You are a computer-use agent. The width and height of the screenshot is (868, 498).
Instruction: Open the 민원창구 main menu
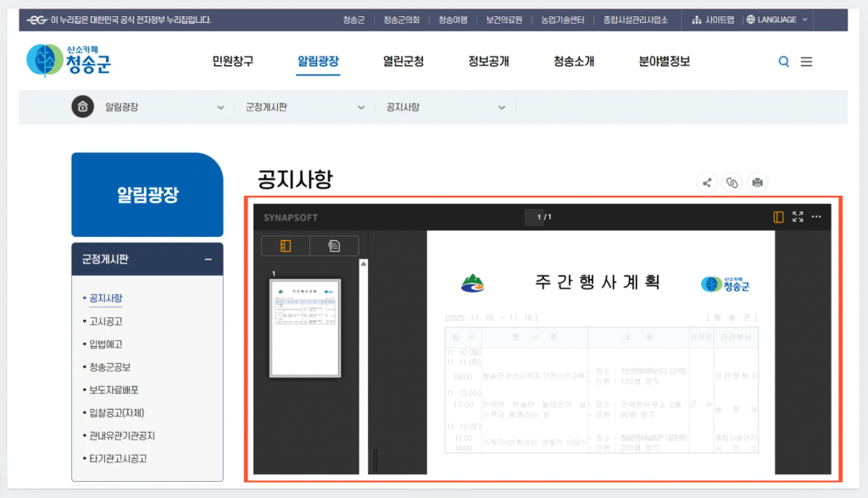click(x=232, y=62)
